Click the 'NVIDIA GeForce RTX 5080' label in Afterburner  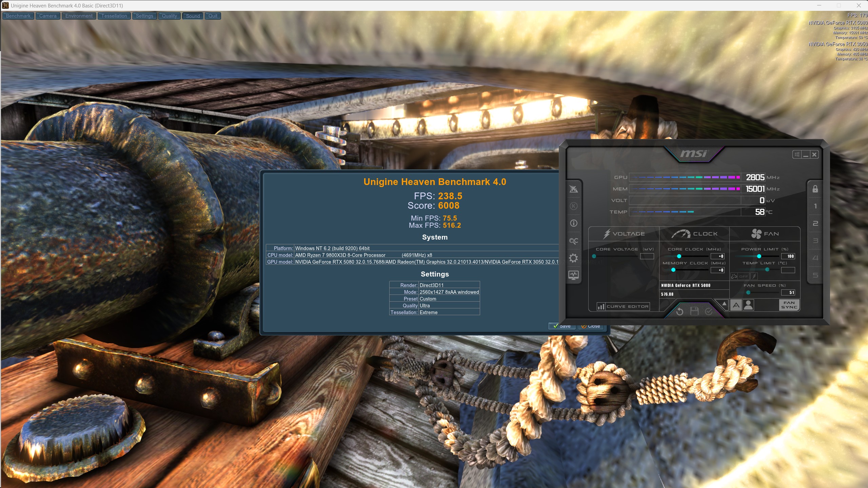tap(686, 285)
